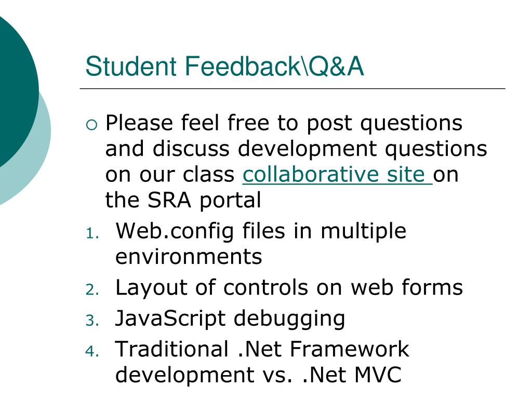
Task: Select list number 2 marker
Action: coord(92,290)
